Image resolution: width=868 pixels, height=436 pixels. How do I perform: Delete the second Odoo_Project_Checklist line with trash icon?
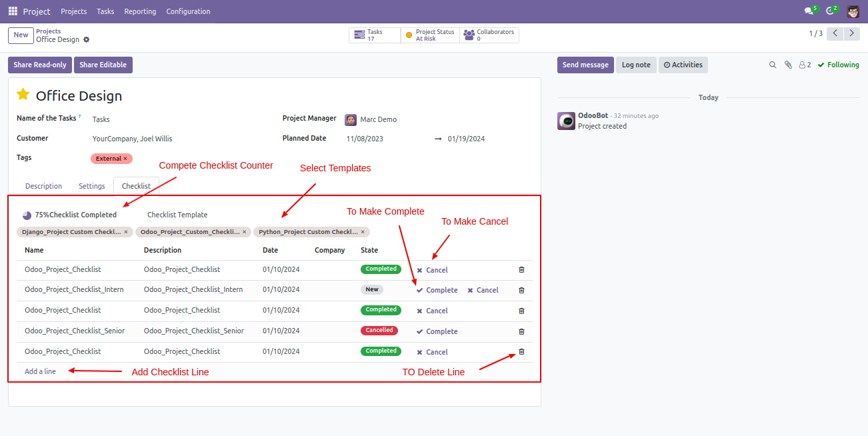(521, 311)
